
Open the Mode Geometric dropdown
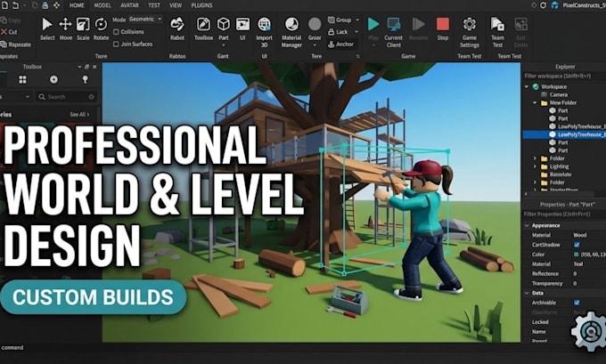(x=145, y=19)
